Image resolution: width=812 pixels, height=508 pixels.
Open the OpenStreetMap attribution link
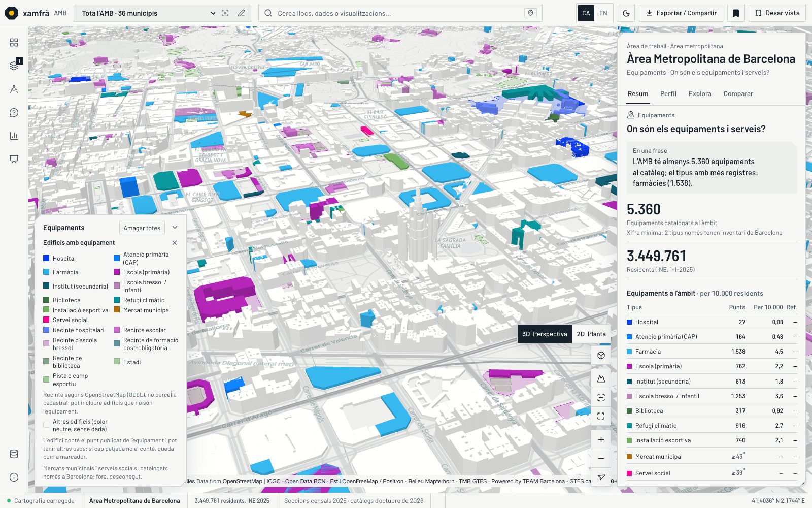click(x=242, y=481)
